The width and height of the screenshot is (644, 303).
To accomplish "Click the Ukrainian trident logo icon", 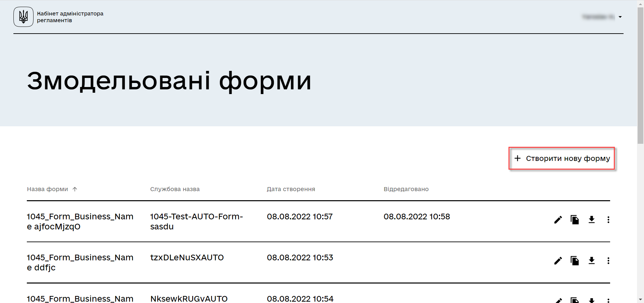I will click(23, 17).
